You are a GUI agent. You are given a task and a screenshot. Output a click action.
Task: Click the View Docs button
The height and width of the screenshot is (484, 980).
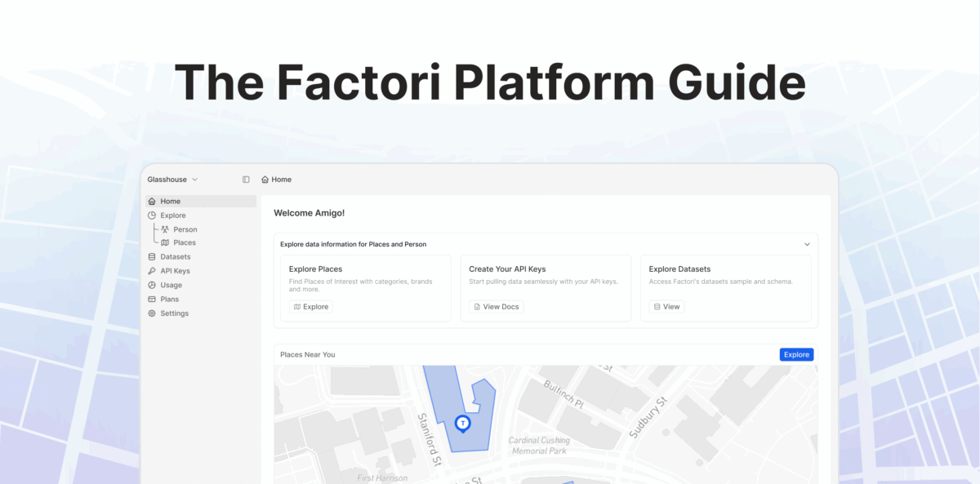[496, 306]
